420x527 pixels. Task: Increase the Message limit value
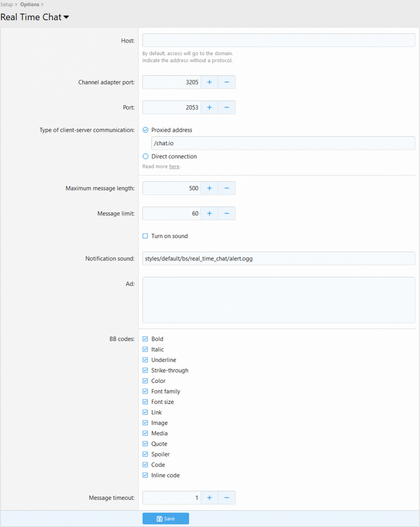click(x=209, y=214)
